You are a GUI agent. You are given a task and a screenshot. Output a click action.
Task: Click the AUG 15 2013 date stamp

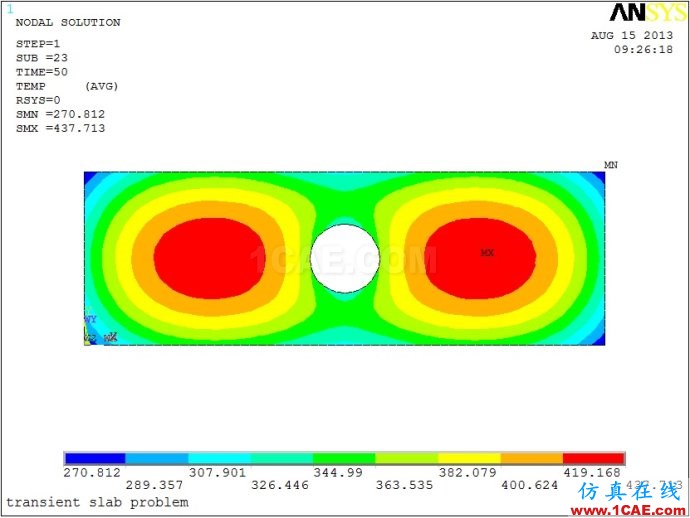coord(632,35)
